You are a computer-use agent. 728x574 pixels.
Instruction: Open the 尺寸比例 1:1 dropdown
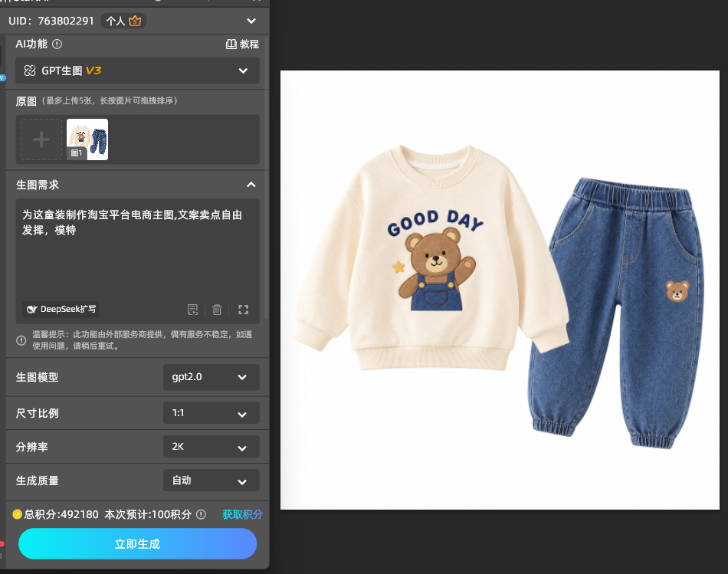[x=212, y=413]
